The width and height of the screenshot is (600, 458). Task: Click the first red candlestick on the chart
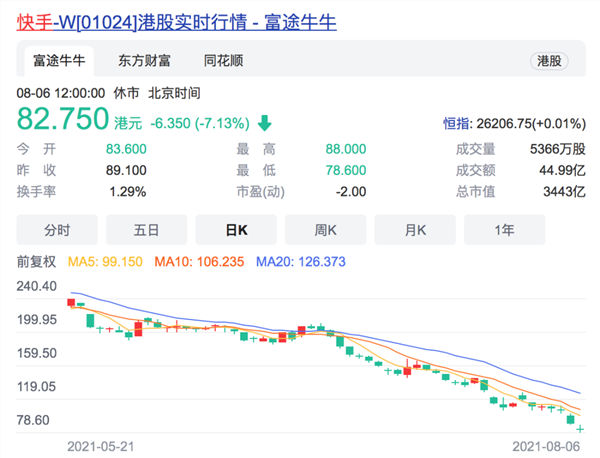point(71,302)
